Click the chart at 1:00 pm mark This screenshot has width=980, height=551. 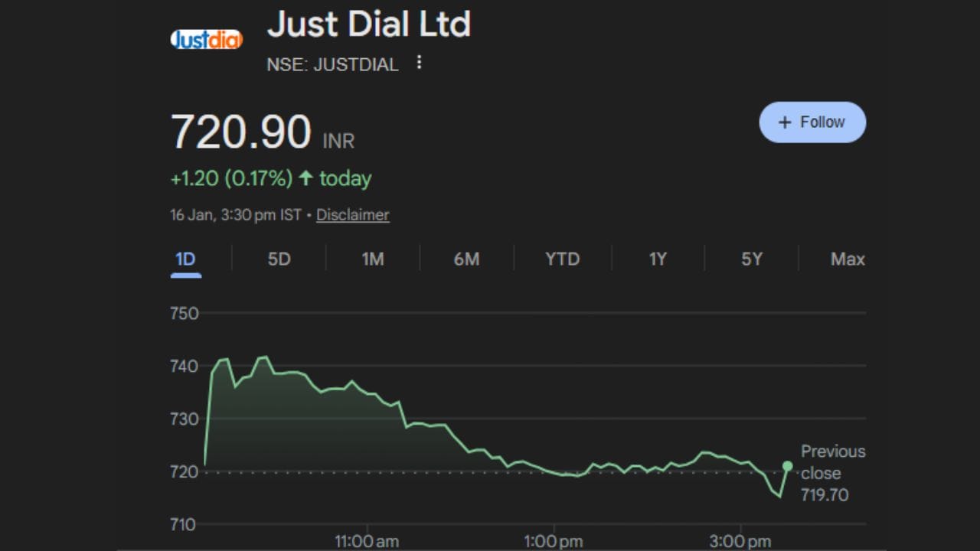click(554, 473)
